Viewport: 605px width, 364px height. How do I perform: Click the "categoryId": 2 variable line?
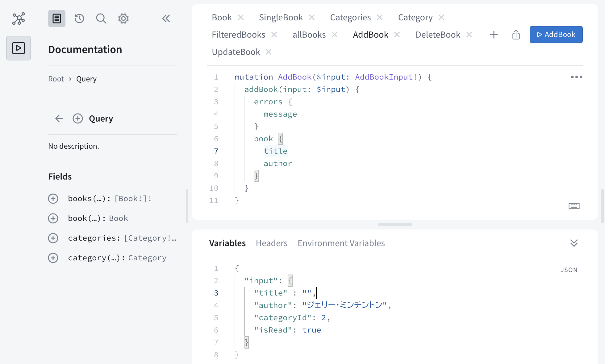[x=292, y=318]
